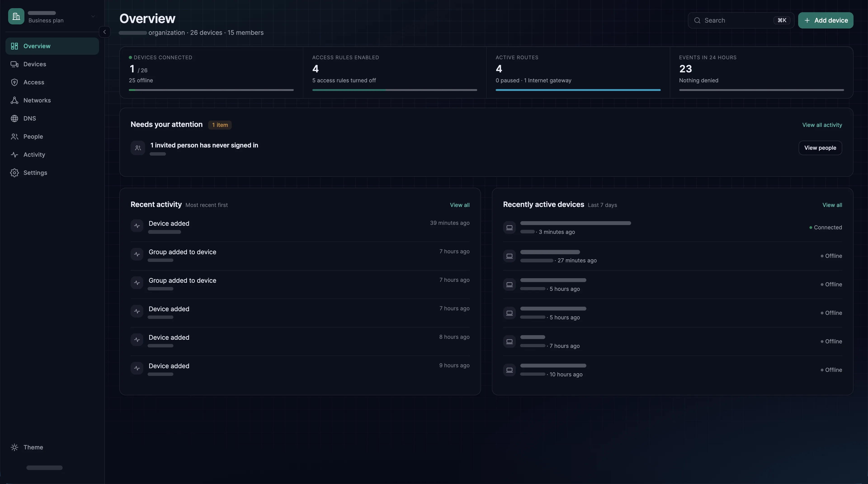The image size is (868, 484).
Task: Click the Activity pulse icon in sidebar
Action: pyautogui.click(x=14, y=155)
